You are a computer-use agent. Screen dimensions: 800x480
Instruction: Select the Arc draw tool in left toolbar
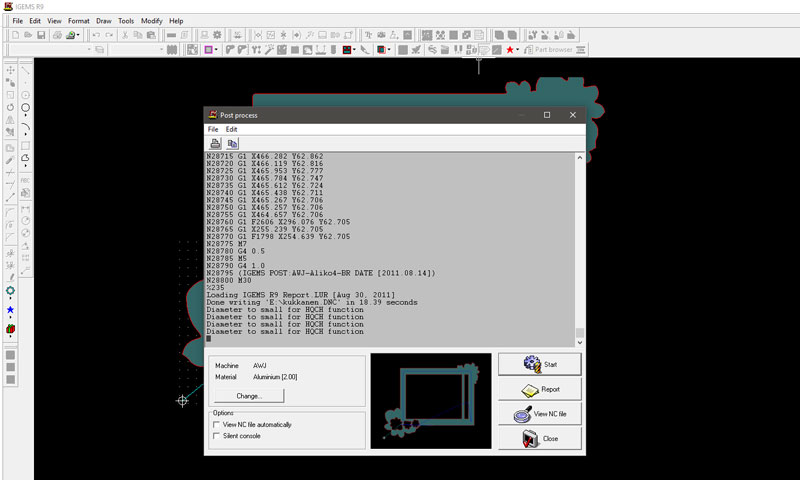tap(25, 127)
